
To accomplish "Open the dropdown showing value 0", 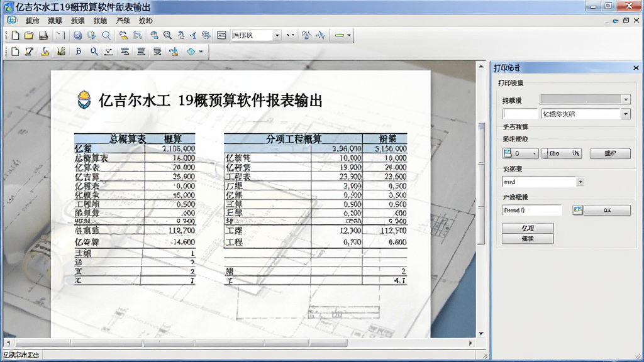I will 520,153.
